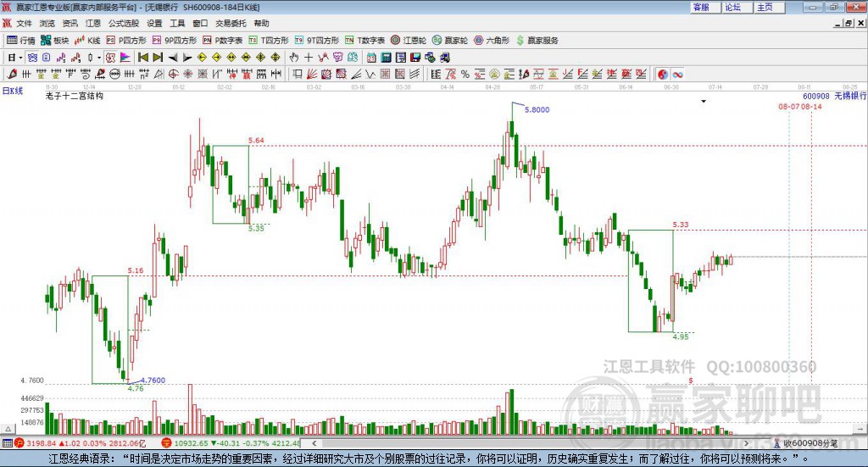The width and height of the screenshot is (868, 467).
Task: Open the 交易委托 menu
Action: [x=231, y=23]
